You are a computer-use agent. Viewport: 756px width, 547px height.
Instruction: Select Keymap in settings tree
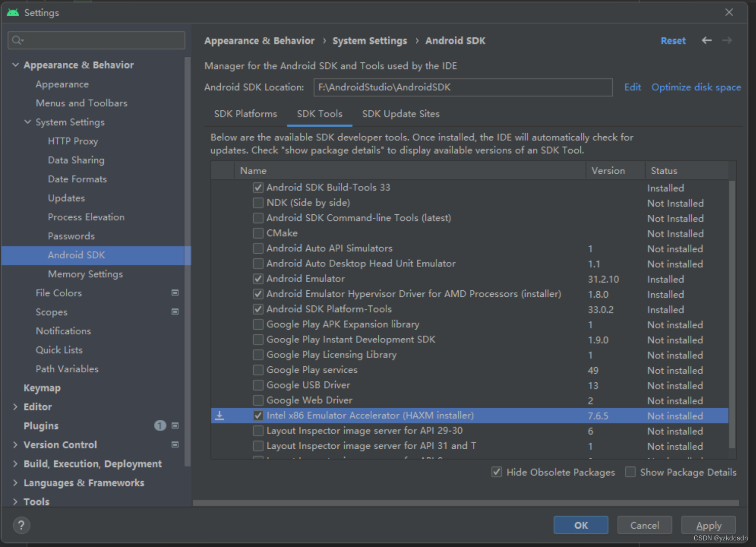point(42,388)
